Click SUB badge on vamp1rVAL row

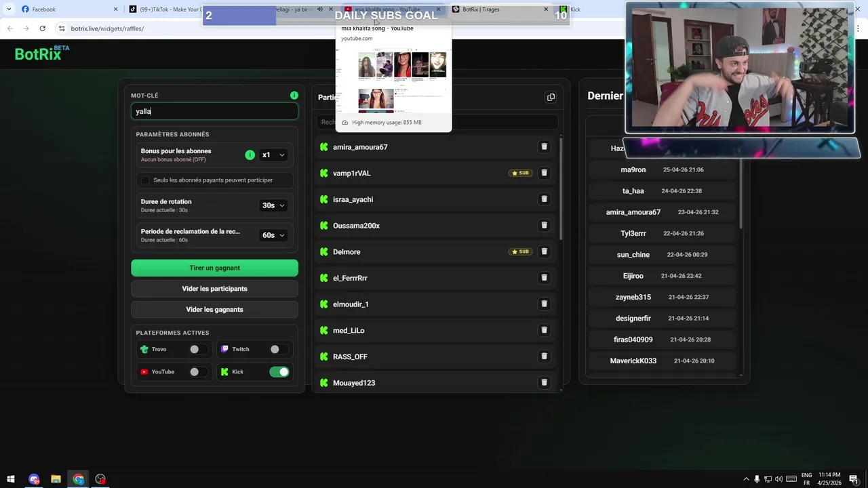[x=520, y=173]
